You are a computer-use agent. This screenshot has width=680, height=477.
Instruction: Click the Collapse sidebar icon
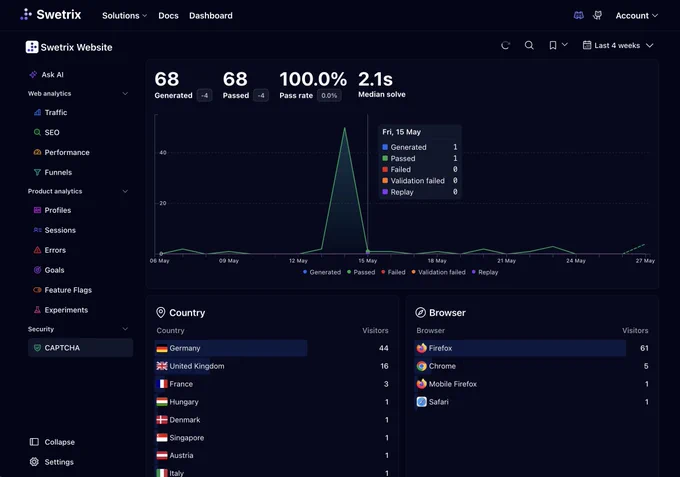click(34, 442)
